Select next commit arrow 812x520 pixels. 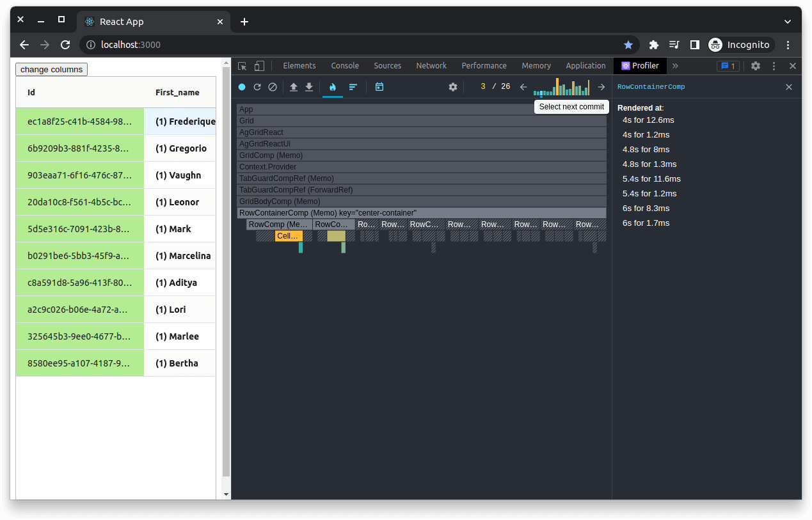[x=601, y=87]
